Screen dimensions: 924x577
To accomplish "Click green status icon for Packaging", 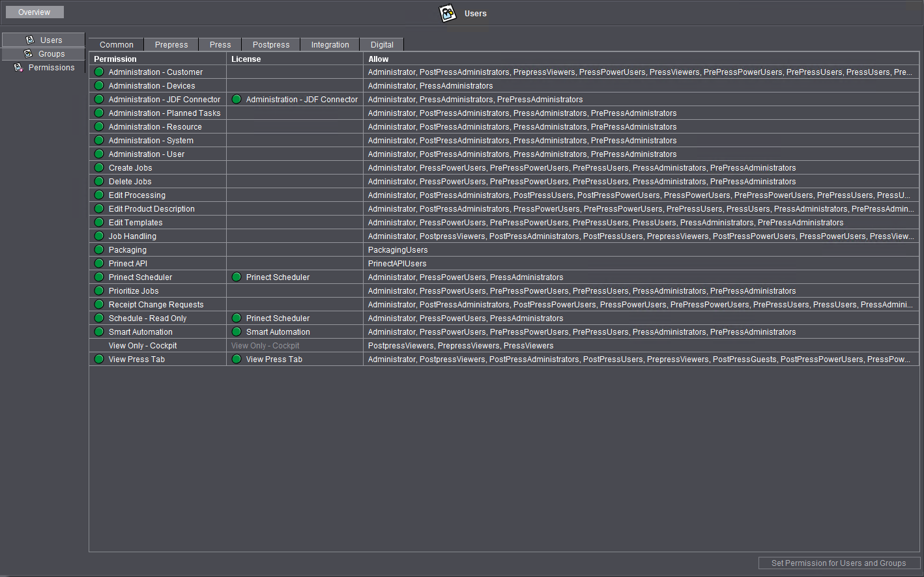I will tap(99, 249).
